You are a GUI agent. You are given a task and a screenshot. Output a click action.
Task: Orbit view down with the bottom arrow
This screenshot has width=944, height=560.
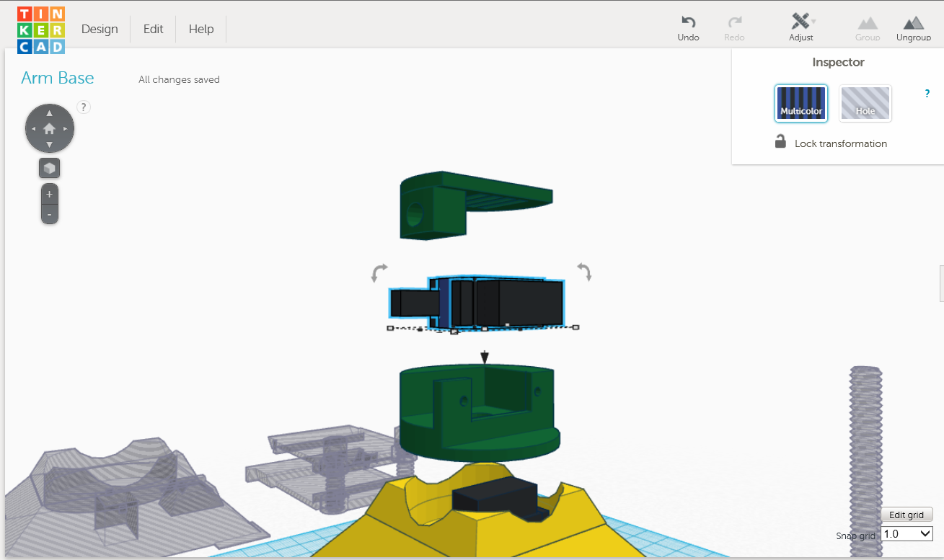click(x=49, y=145)
